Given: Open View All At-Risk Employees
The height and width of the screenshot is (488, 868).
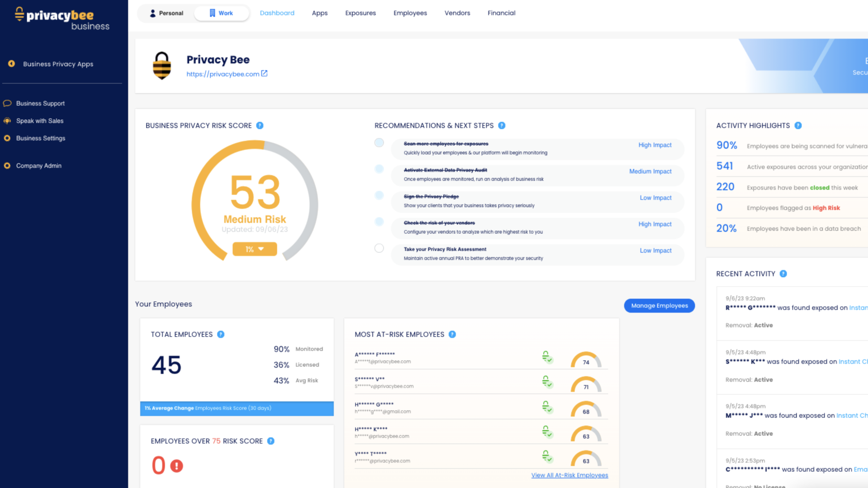Looking at the screenshot, I should point(569,475).
